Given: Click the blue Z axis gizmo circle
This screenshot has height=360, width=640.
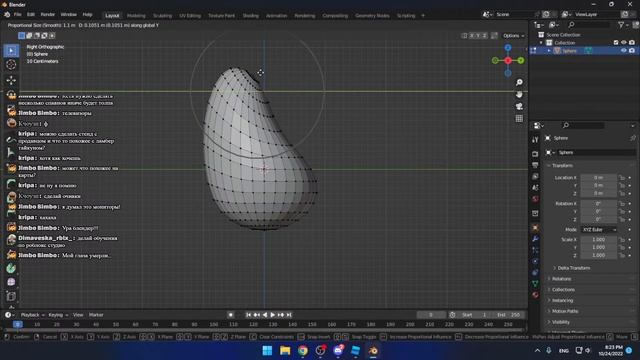Looking at the screenshot, I should click(508, 48).
